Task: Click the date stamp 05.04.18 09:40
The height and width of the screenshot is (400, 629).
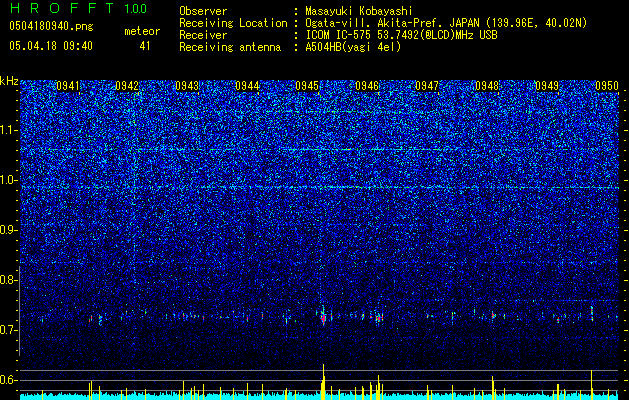Action: click(x=51, y=46)
